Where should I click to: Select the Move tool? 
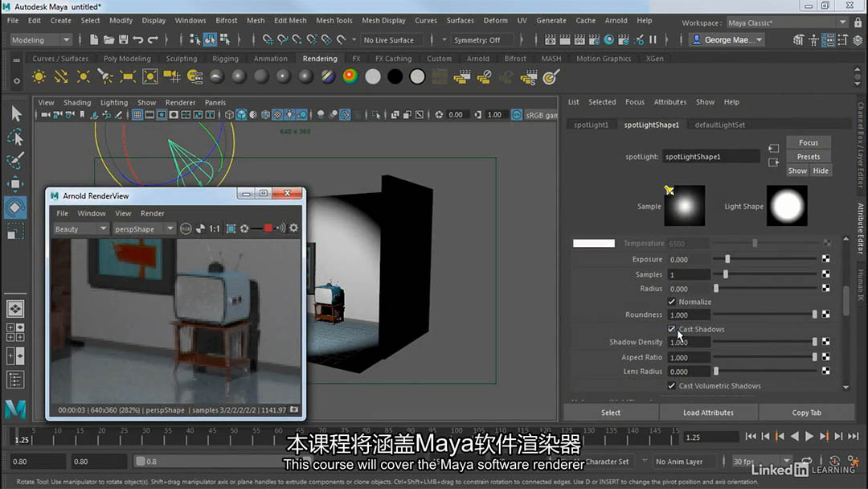coord(15,183)
